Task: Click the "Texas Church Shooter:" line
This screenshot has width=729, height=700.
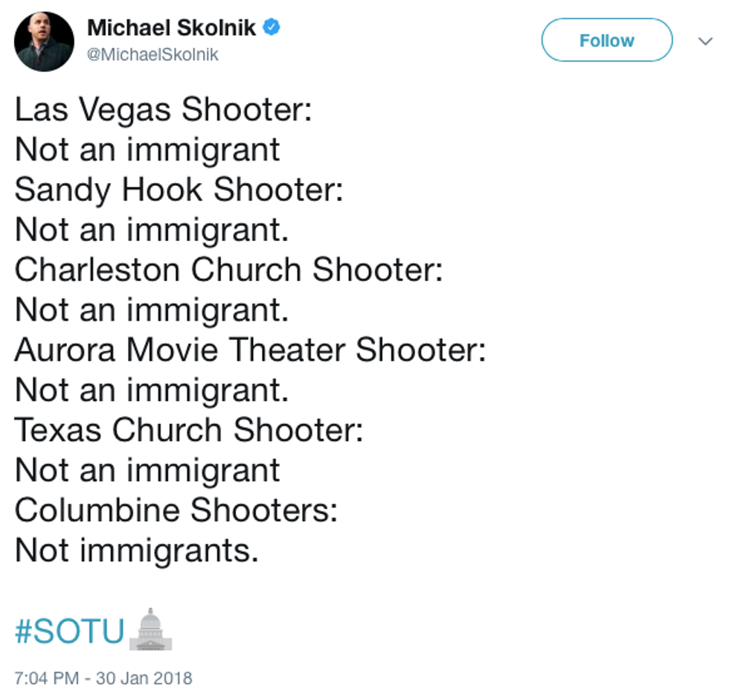Action: (x=189, y=430)
